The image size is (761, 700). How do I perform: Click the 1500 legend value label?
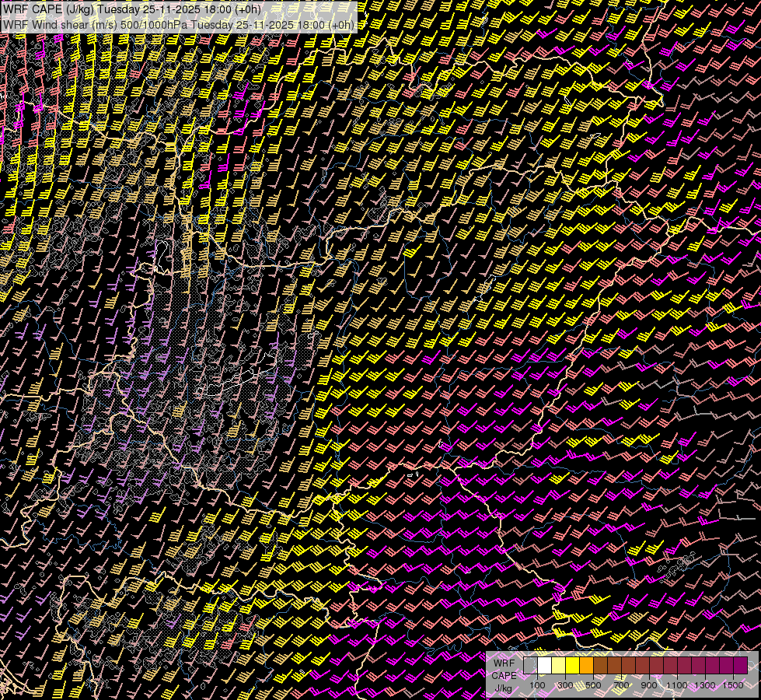[733, 685]
